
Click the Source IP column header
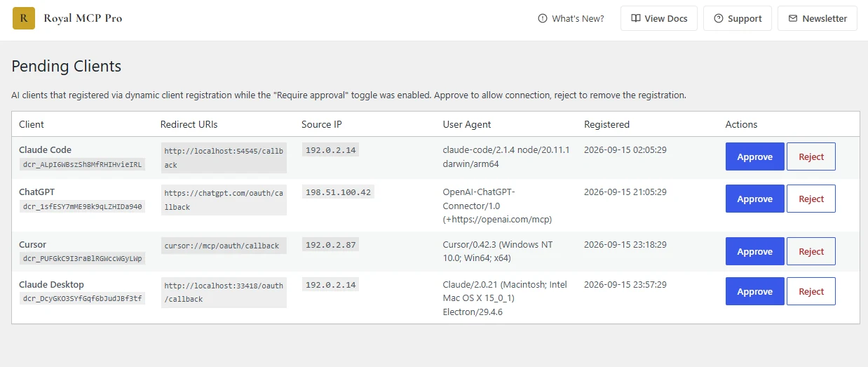point(322,124)
